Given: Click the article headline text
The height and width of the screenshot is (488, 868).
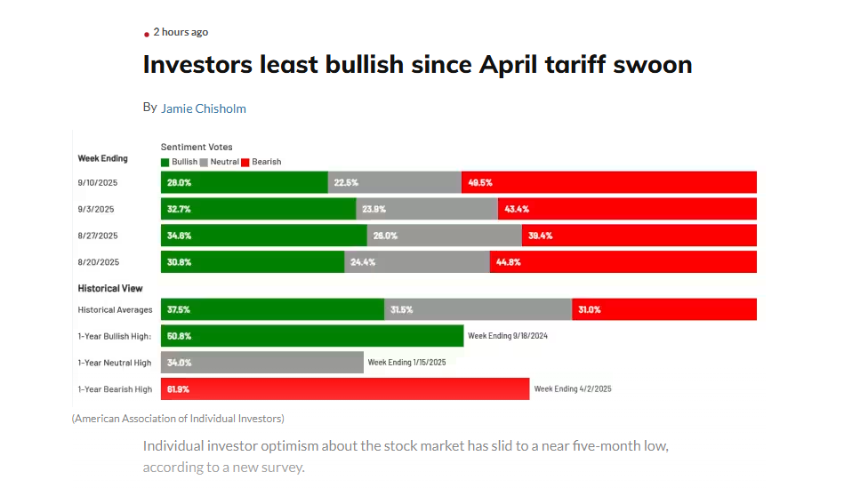Looking at the screenshot, I should 417,65.
